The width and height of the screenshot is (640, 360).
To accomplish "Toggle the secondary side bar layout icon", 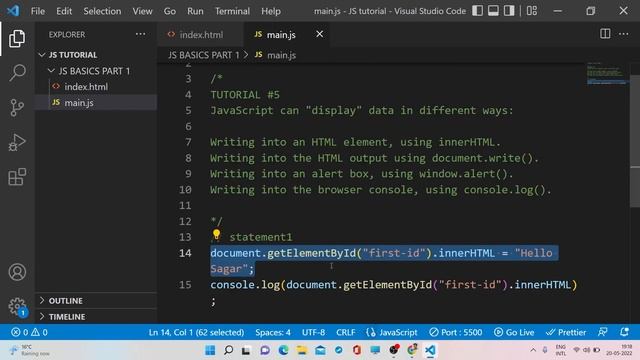I will coord(509,11).
